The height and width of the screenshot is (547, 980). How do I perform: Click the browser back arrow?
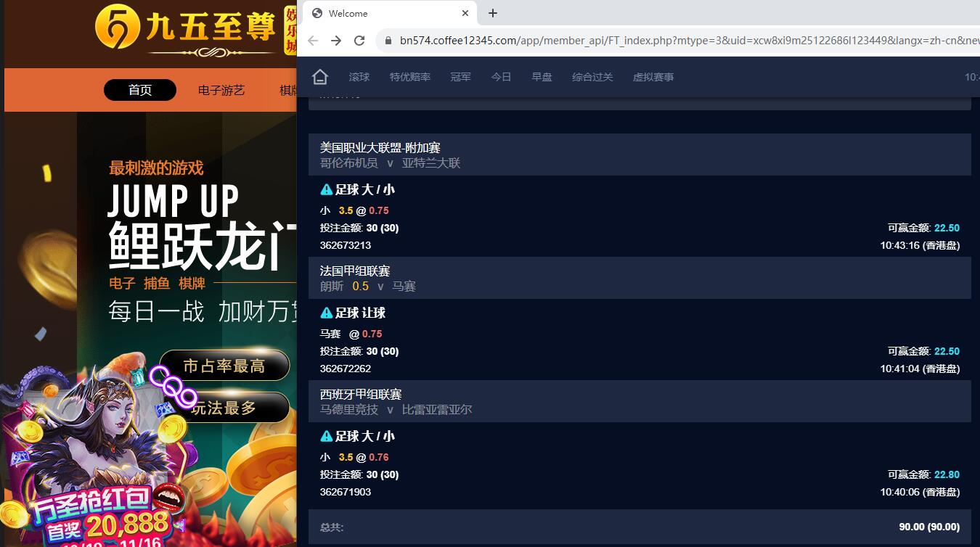point(313,41)
